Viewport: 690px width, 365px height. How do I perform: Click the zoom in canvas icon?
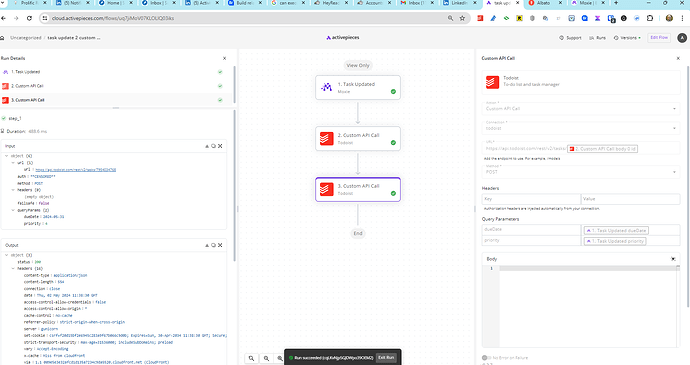pos(279,358)
